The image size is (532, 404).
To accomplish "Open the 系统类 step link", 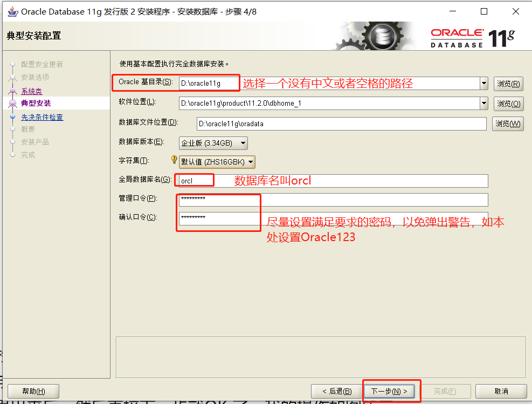I will click(32, 91).
